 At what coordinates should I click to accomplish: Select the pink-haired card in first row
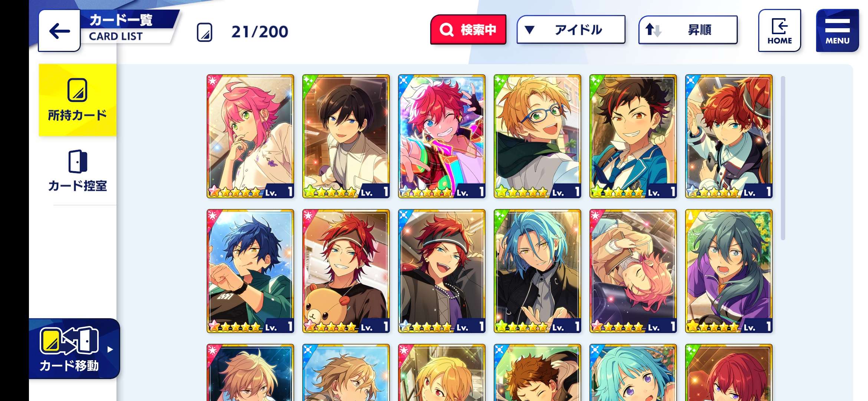pos(250,136)
